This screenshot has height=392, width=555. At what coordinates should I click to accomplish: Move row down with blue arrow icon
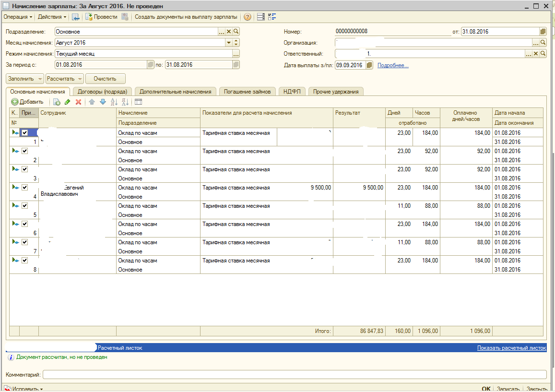[x=103, y=102]
